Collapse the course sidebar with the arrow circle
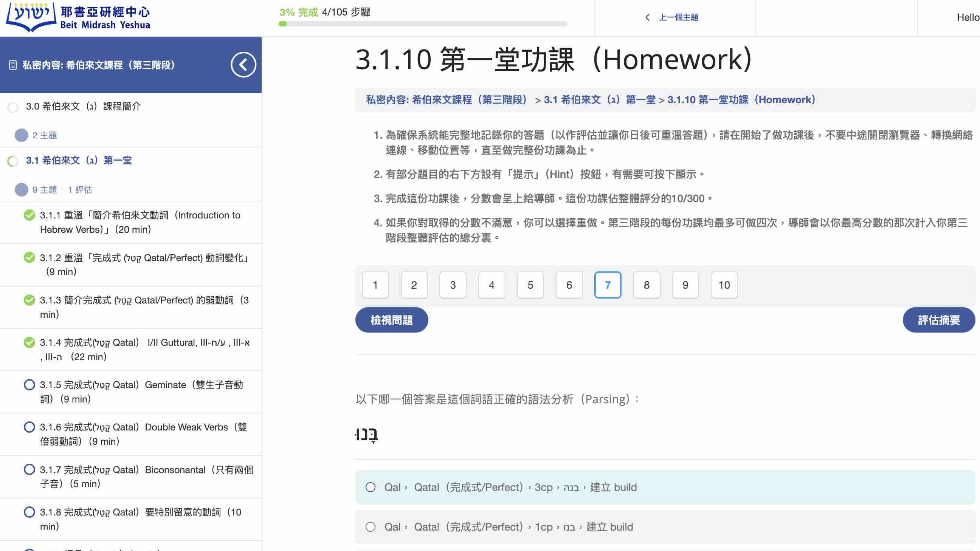The width and height of the screenshot is (980, 551). click(243, 65)
